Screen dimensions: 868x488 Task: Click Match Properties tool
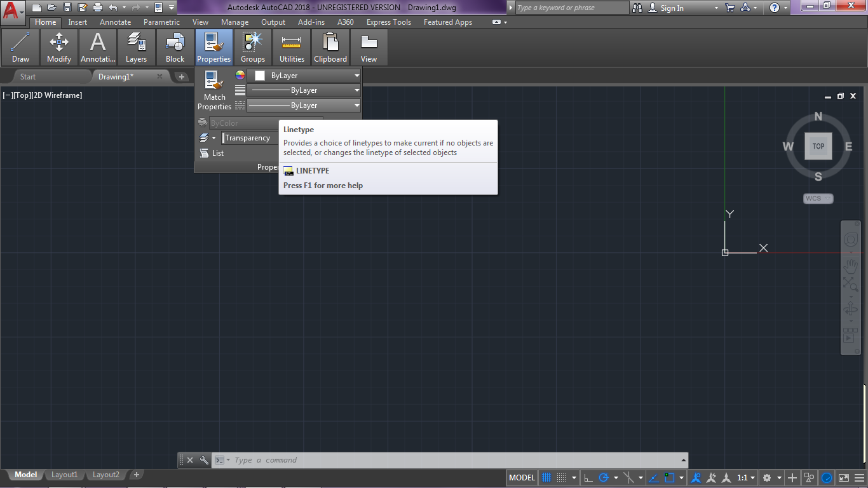(214, 90)
